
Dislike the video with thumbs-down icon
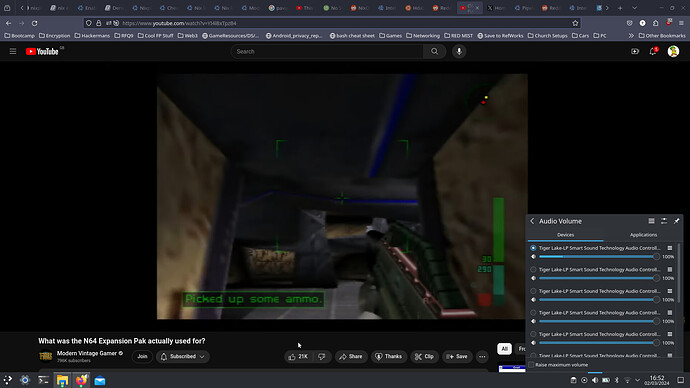pos(322,356)
